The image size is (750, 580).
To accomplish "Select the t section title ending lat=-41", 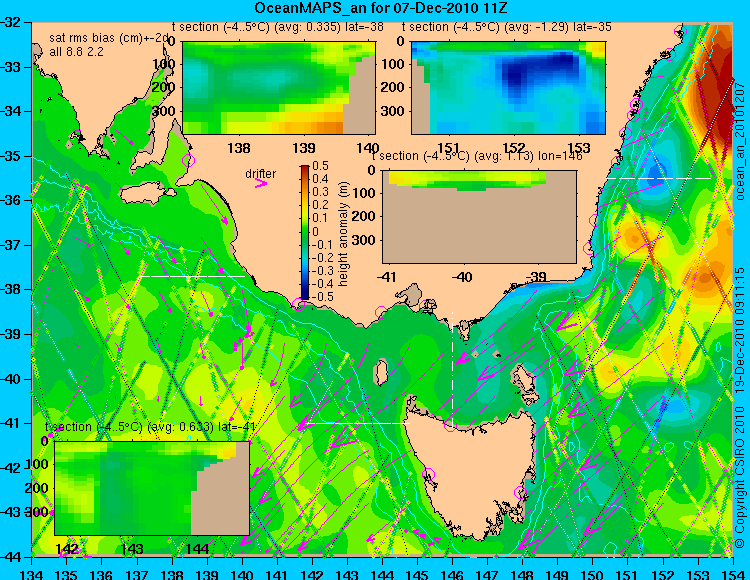I will click(x=150, y=427).
